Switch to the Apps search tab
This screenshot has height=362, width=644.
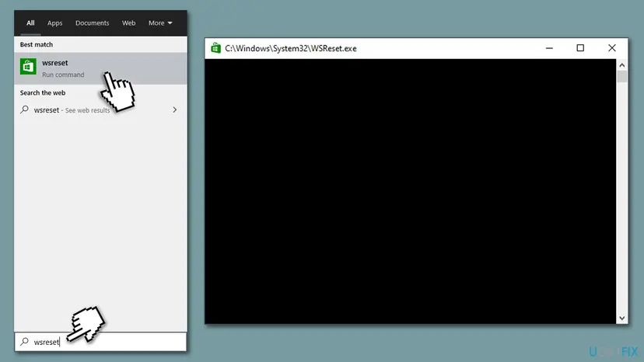pyautogui.click(x=54, y=23)
